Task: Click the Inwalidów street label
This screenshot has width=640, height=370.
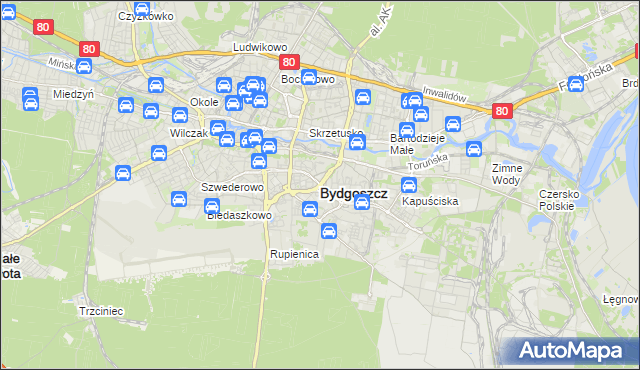Action: click(x=444, y=95)
